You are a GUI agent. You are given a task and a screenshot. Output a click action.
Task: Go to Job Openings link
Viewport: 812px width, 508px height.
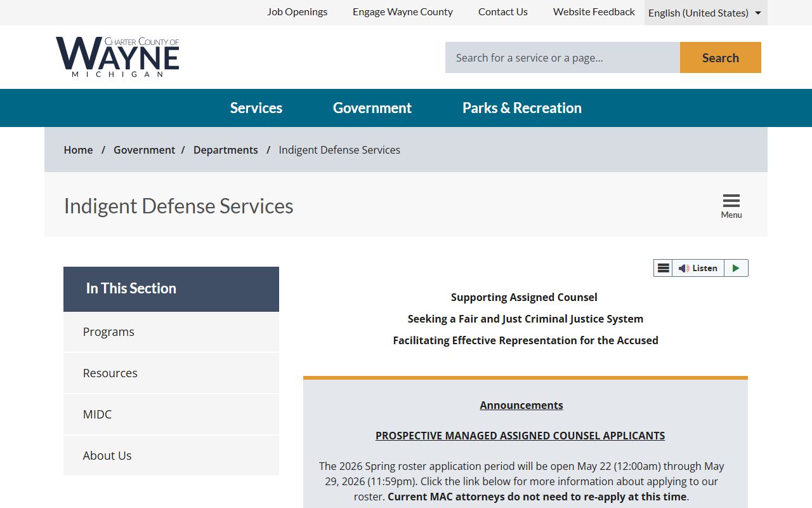pyautogui.click(x=298, y=11)
